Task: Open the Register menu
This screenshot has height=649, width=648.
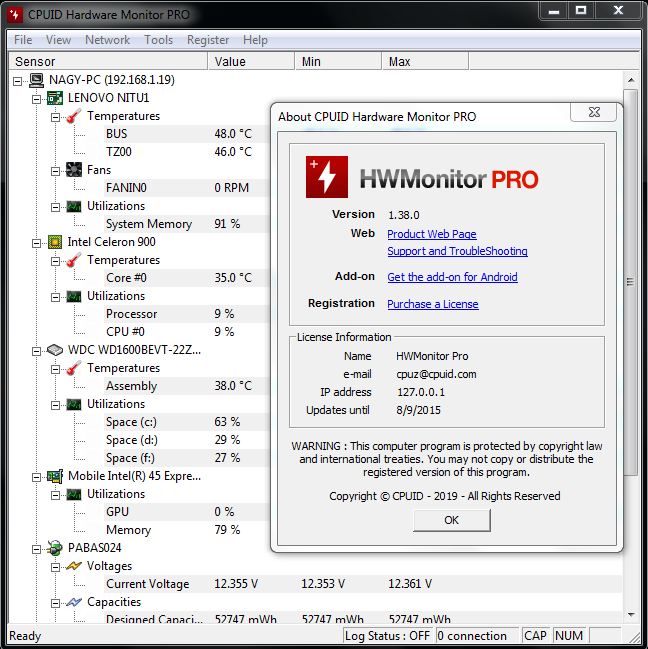Action: coord(208,40)
